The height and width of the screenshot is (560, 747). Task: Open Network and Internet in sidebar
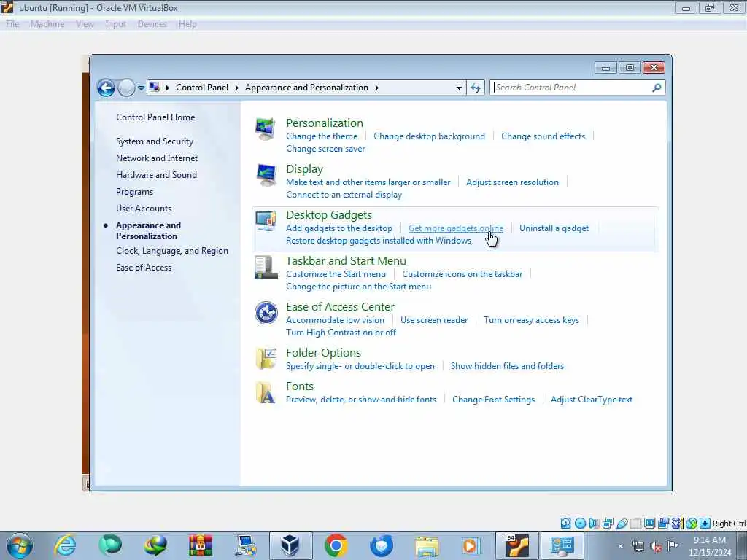(x=157, y=158)
